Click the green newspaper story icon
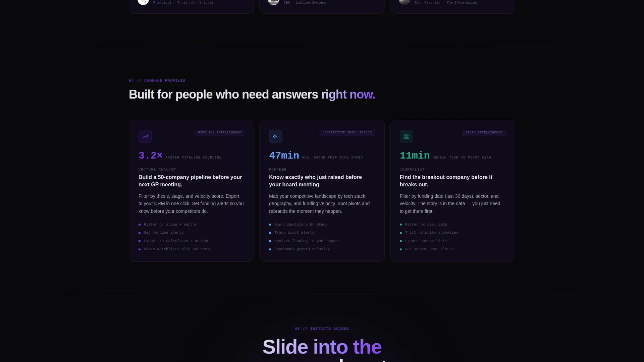644x362 pixels. coord(406,136)
